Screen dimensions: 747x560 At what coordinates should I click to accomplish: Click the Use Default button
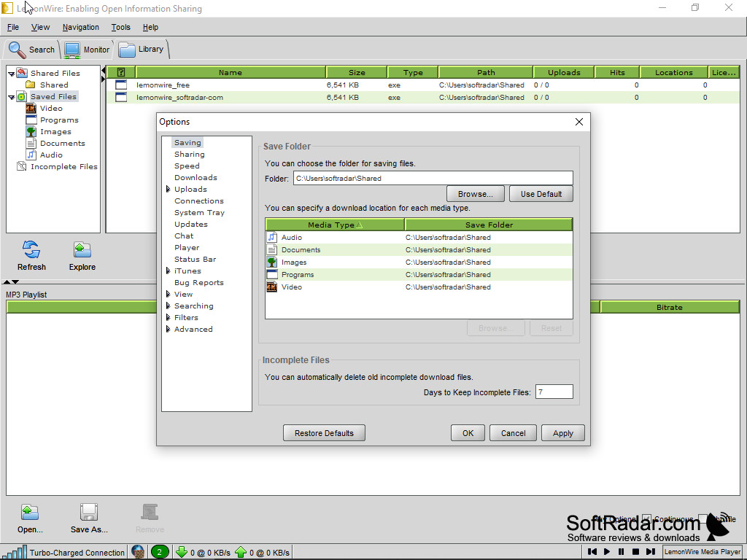541,194
